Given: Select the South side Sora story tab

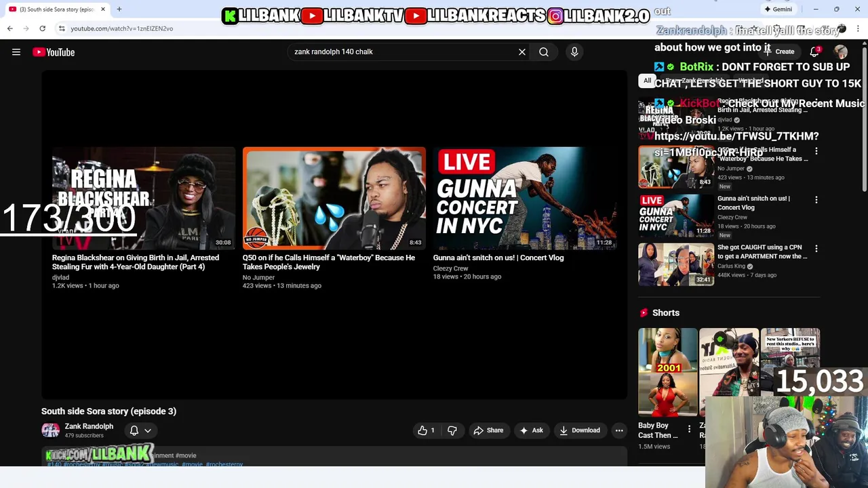Looking at the screenshot, I should [x=57, y=9].
